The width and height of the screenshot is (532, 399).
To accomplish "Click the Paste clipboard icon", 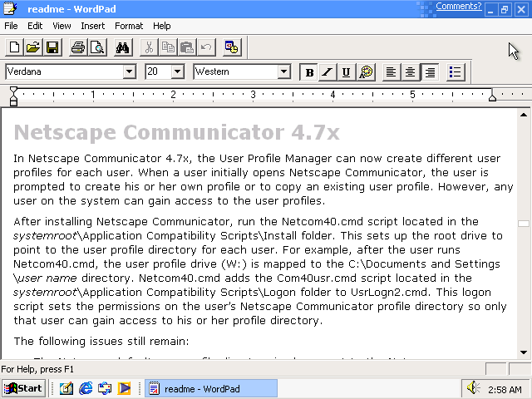I will 187,47.
